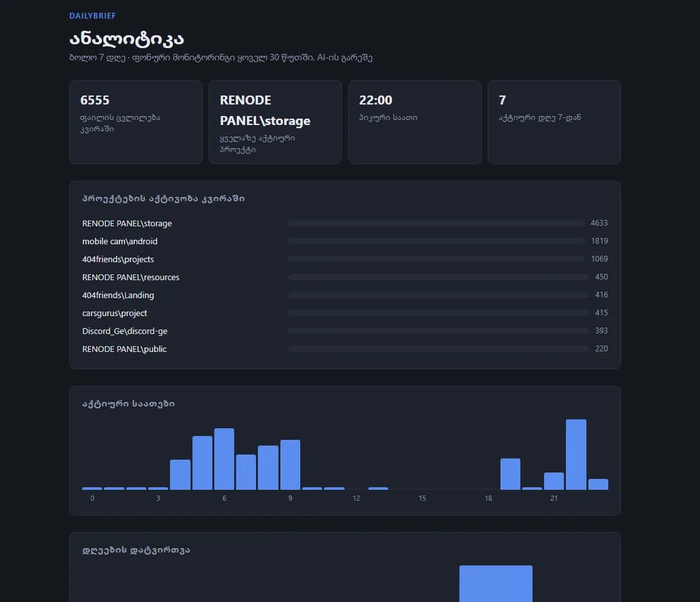Select the mobile cam\android project row
700x602 pixels.
345,241
